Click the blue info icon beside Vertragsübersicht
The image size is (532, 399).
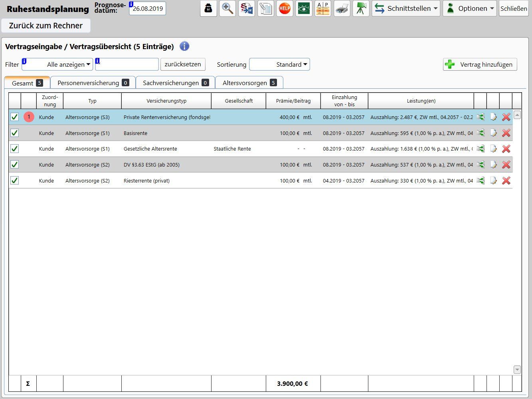[184, 46]
